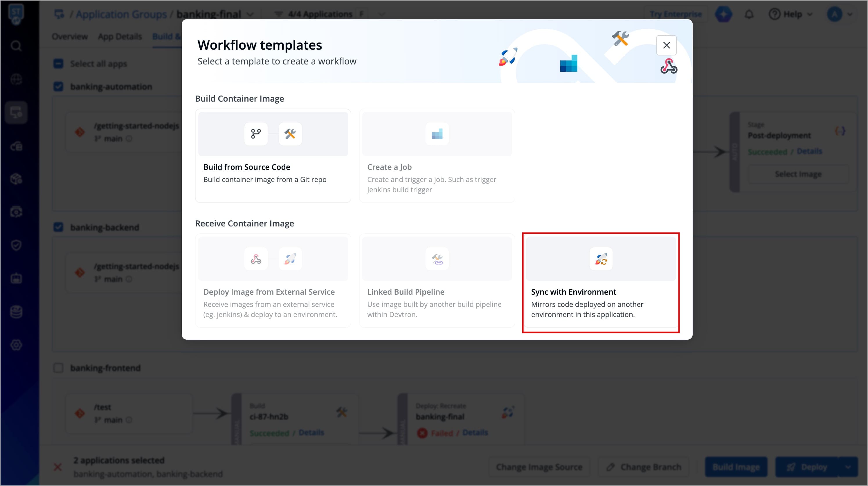Close the Workflow templates dialog
The width and height of the screenshot is (868, 486).
pyautogui.click(x=666, y=45)
